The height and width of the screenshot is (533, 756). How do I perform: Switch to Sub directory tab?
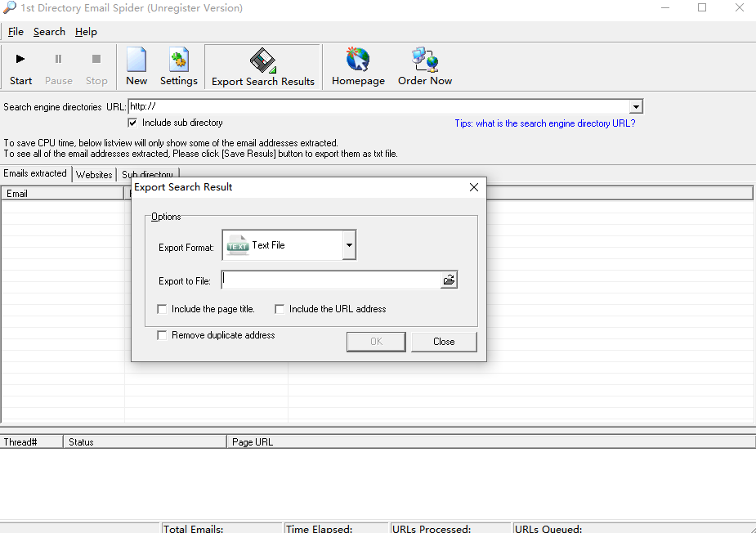pos(148,175)
